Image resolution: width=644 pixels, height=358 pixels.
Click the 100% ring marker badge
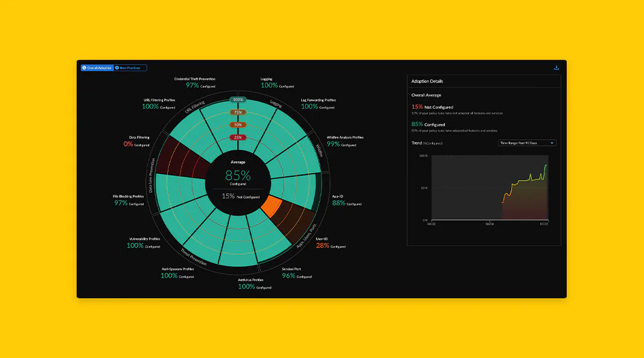[238, 100]
